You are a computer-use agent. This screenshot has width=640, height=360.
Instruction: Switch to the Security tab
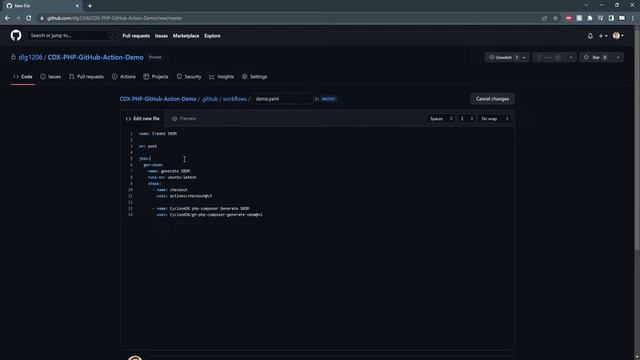(189, 77)
